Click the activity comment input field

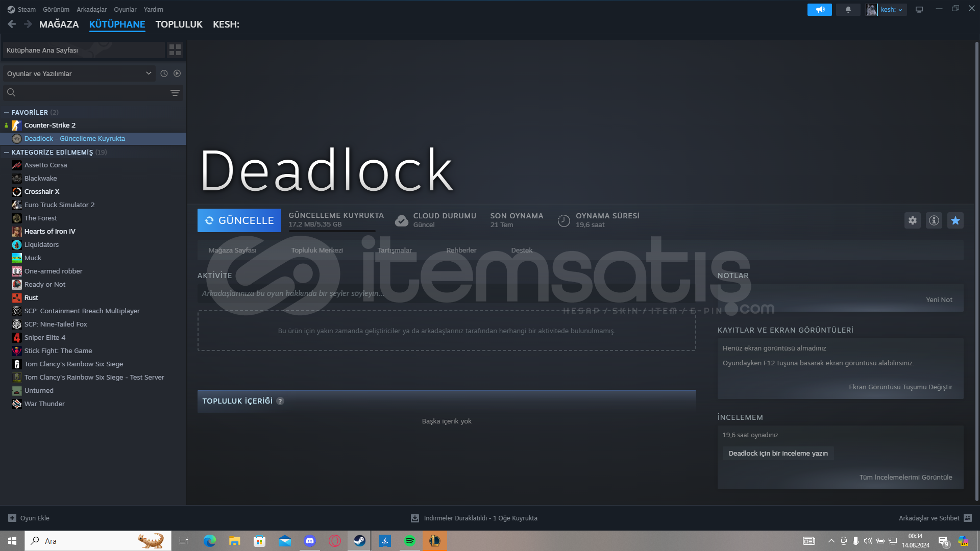447,293
